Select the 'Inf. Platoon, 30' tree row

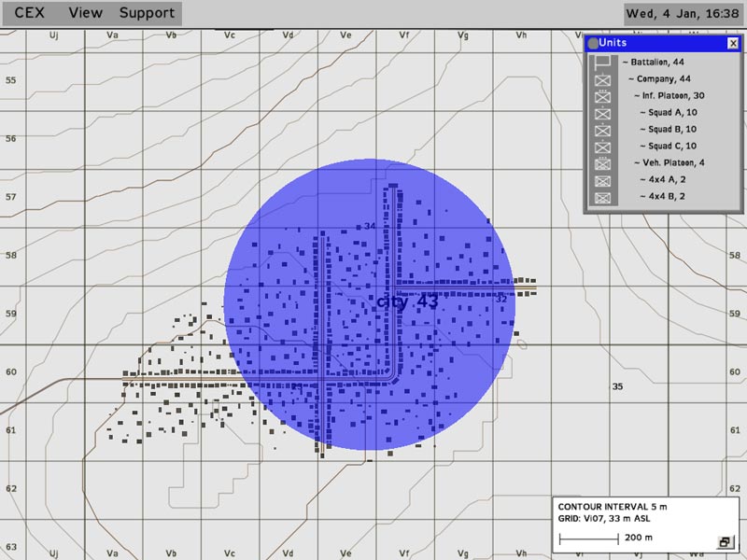[669, 95]
